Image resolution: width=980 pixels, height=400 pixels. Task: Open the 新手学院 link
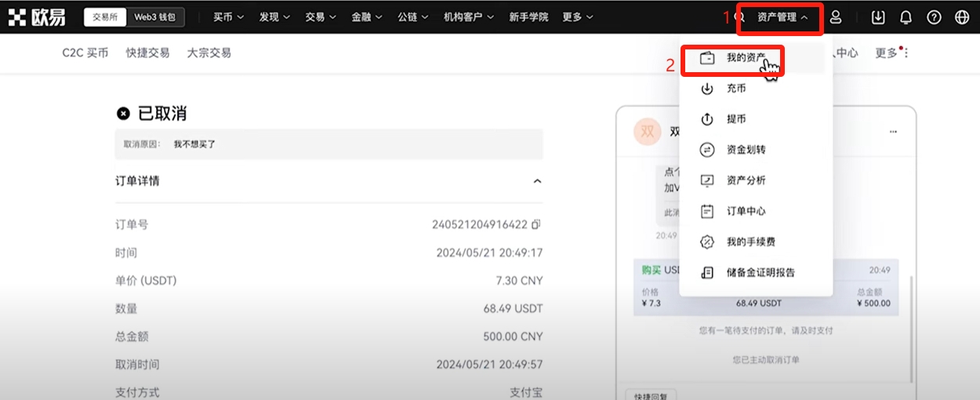tap(529, 17)
